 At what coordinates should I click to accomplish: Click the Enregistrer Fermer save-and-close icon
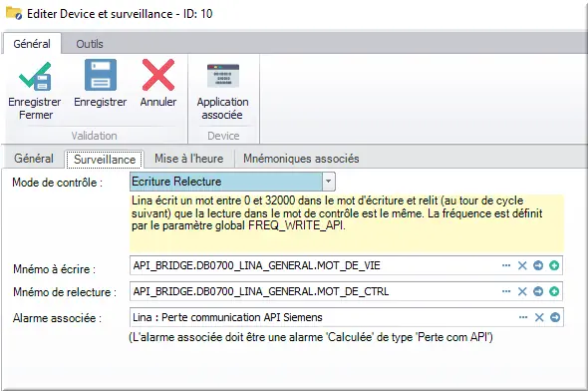pyautogui.click(x=35, y=76)
